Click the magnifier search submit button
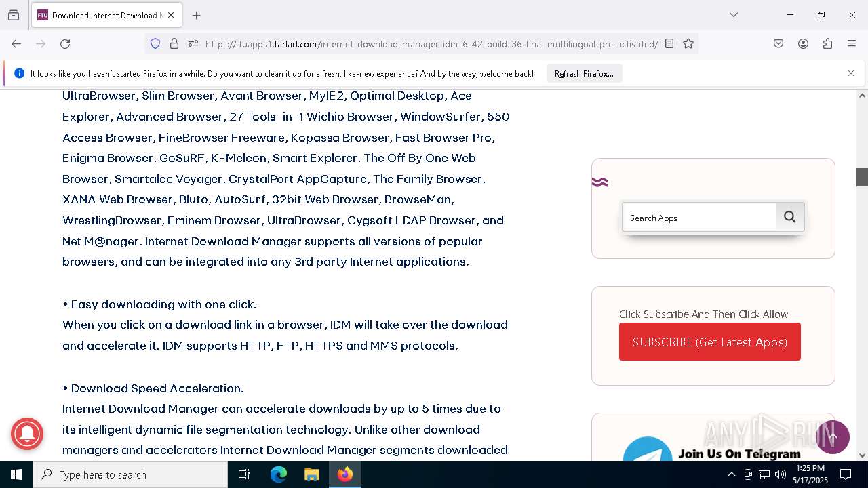This screenshot has height=488, width=868. tap(790, 217)
